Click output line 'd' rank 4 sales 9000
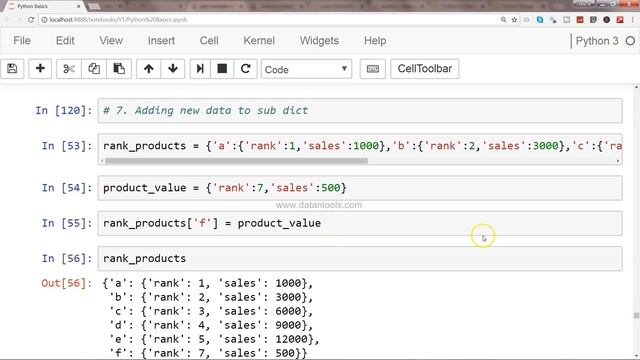Viewport: 640px width, 360px height. pos(211,325)
